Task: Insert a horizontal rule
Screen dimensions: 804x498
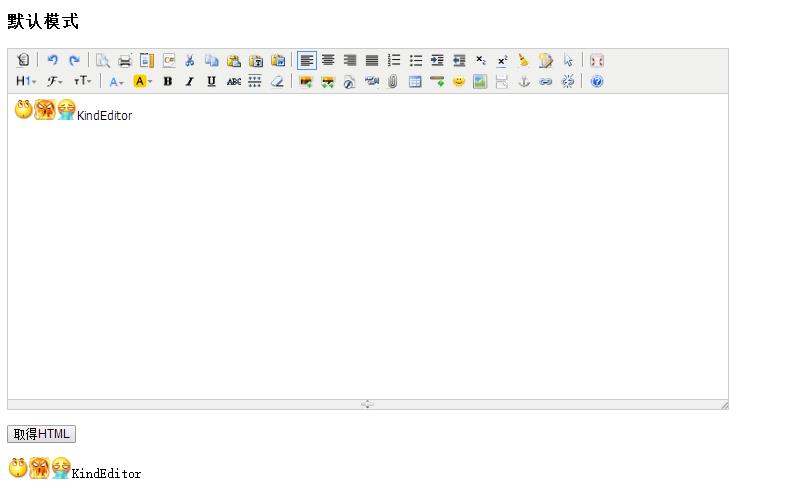Action: point(437,81)
